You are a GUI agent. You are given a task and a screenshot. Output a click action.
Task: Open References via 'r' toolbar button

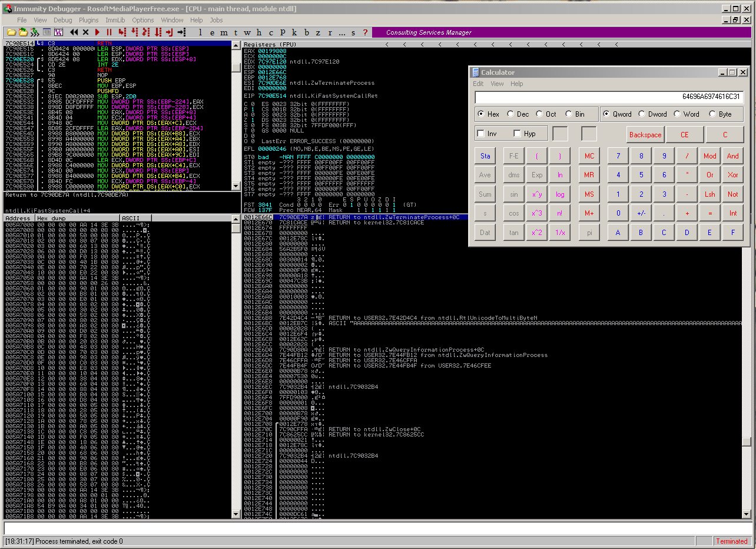click(x=330, y=32)
